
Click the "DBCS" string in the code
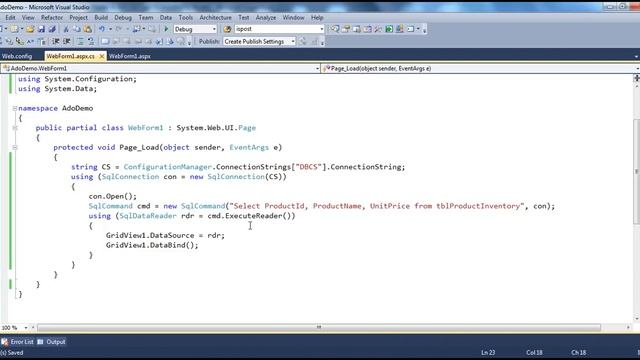pos(309,167)
